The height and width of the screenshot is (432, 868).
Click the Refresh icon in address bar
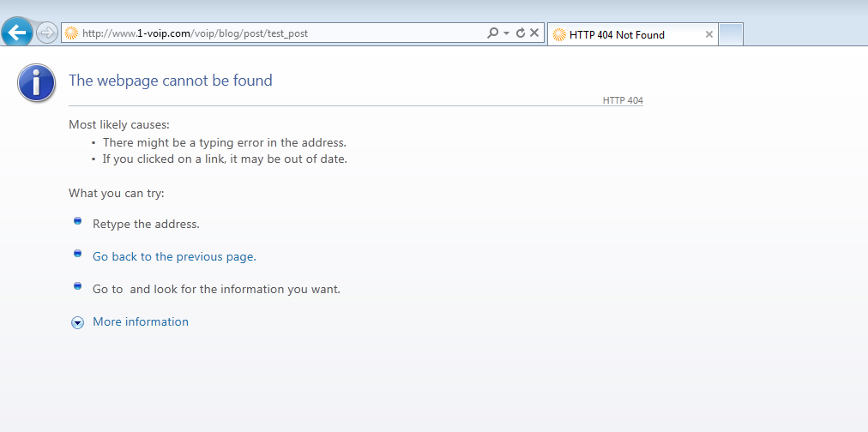point(521,33)
